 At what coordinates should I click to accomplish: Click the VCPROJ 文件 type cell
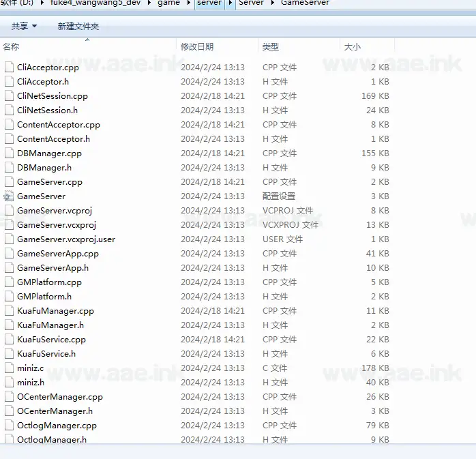pyautogui.click(x=288, y=210)
